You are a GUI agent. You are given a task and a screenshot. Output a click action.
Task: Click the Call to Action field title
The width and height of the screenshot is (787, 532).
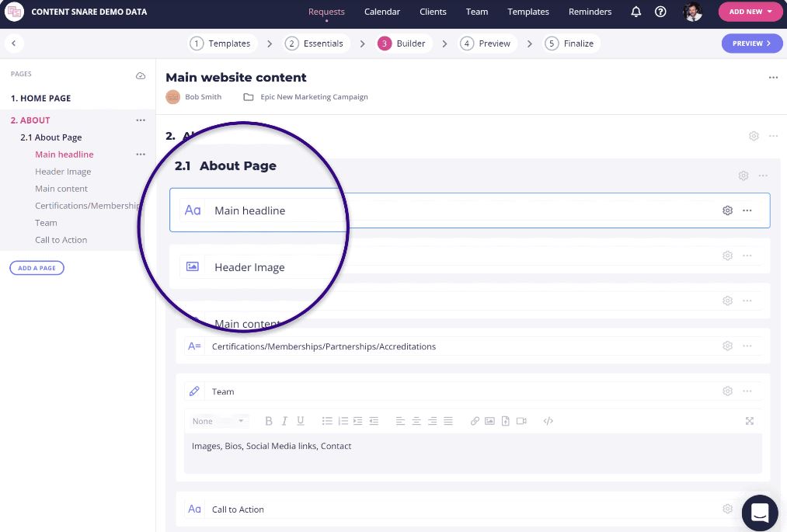pos(238,509)
